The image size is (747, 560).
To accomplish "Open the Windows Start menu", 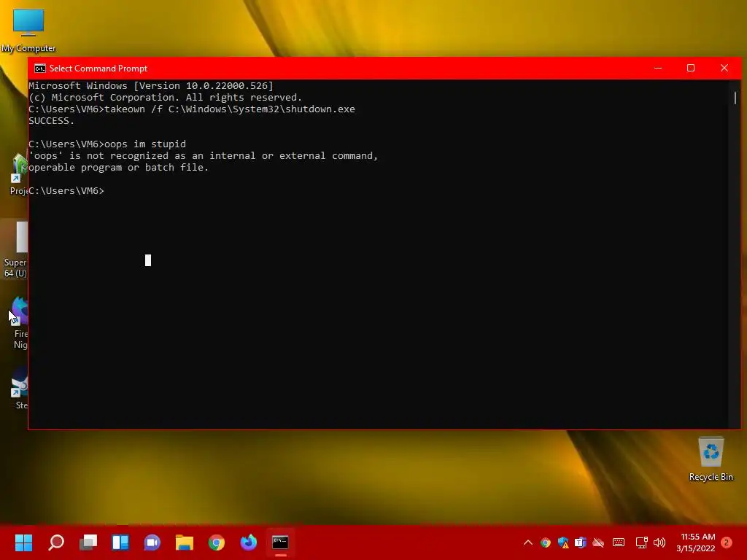I will (x=23, y=542).
